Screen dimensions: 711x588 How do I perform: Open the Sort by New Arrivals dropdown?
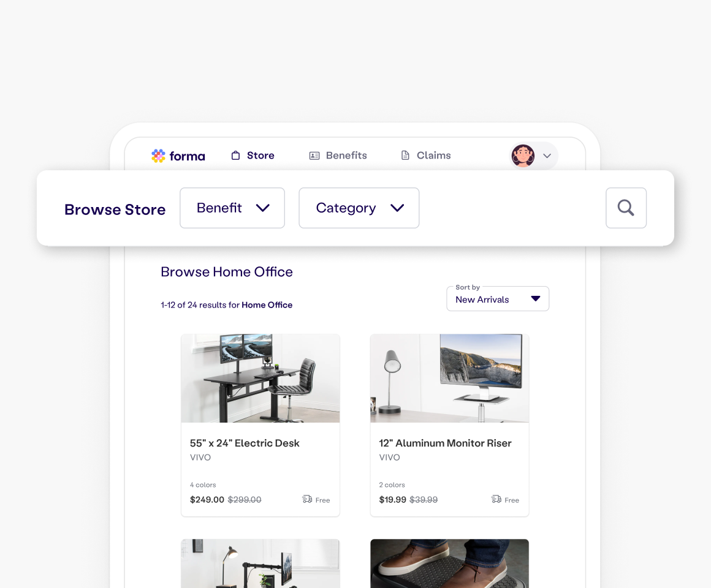498,299
